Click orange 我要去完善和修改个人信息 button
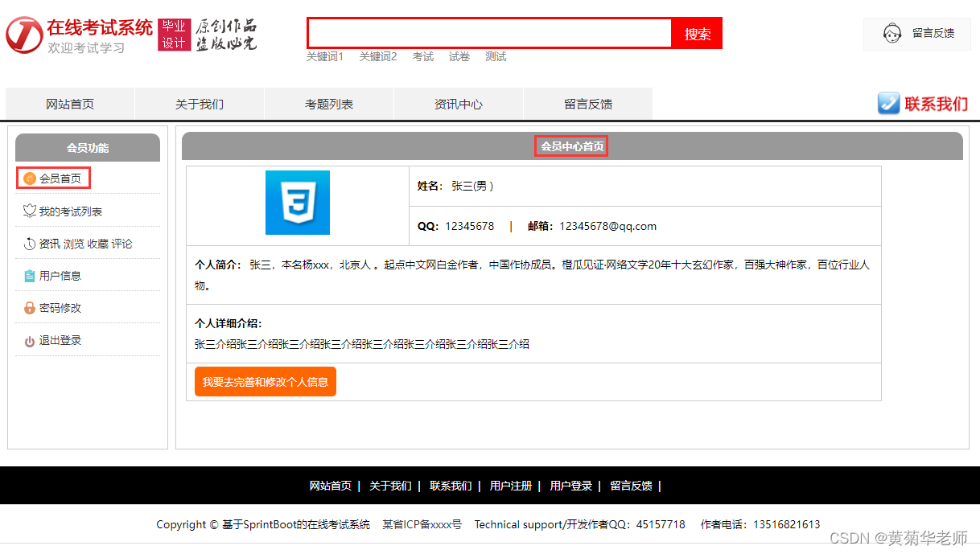 [x=266, y=382]
